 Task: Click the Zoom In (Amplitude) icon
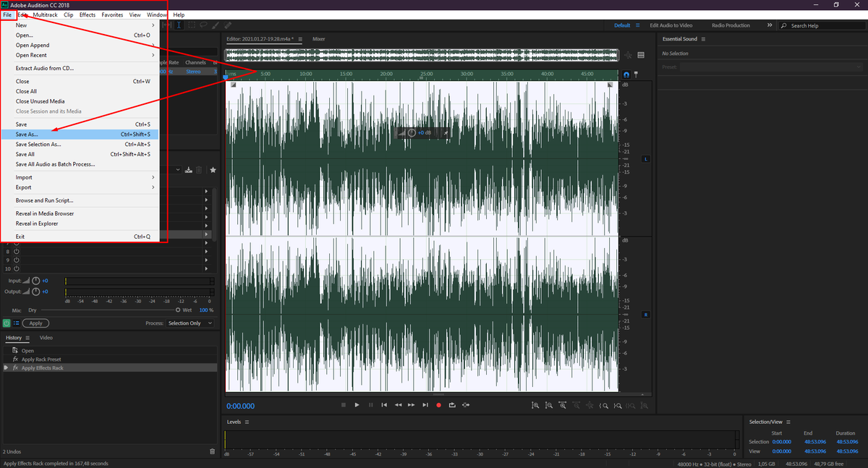tap(535, 405)
